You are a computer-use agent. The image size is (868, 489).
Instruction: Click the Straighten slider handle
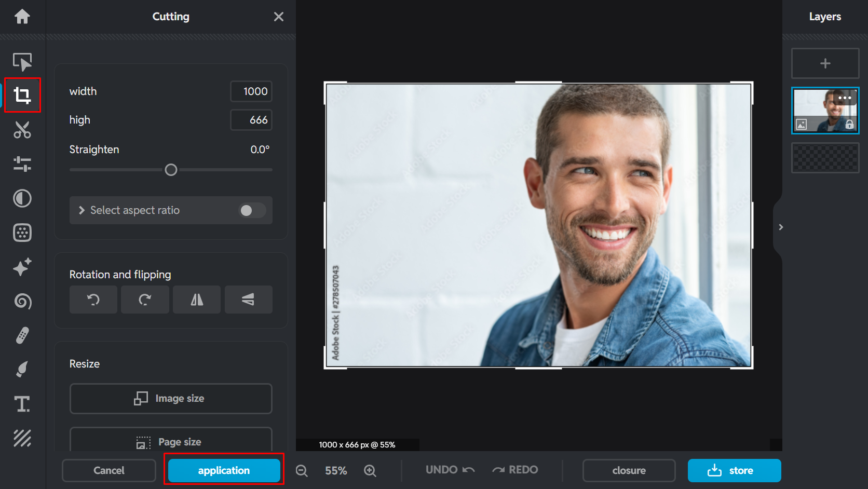[x=171, y=170]
